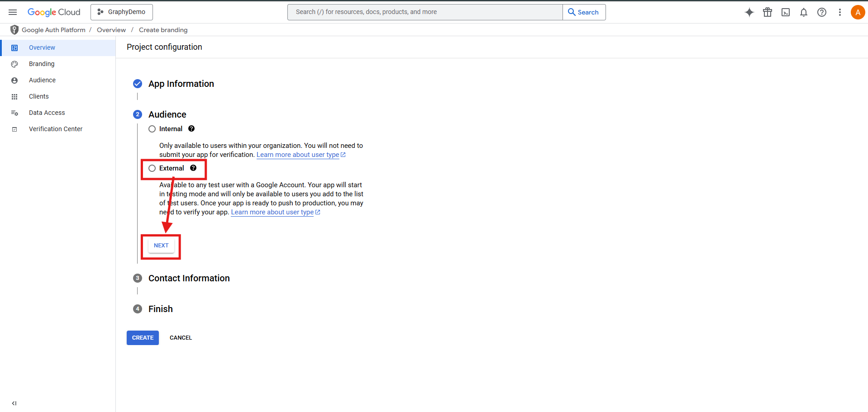Screen dimensions: 868x412
Task: Click the free trial gift icon
Action: (x=768, y=12)
